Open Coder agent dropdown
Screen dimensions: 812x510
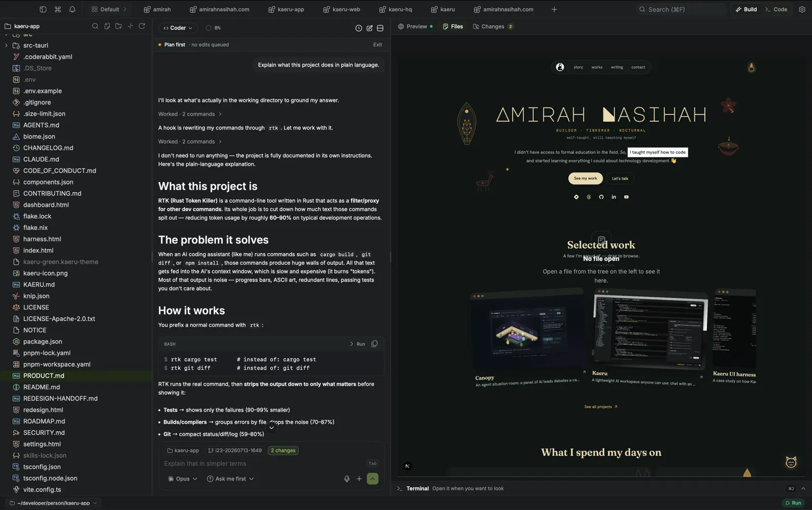click(x=178, y=28)
